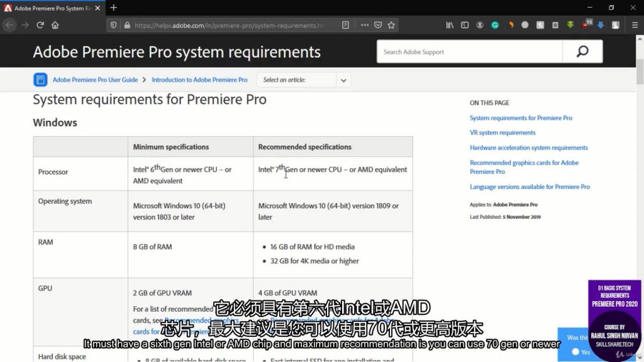The image size is (644, 362).
Task: Click the 'ON THIS PAGE' heading
Action: (x=489, y=103)
